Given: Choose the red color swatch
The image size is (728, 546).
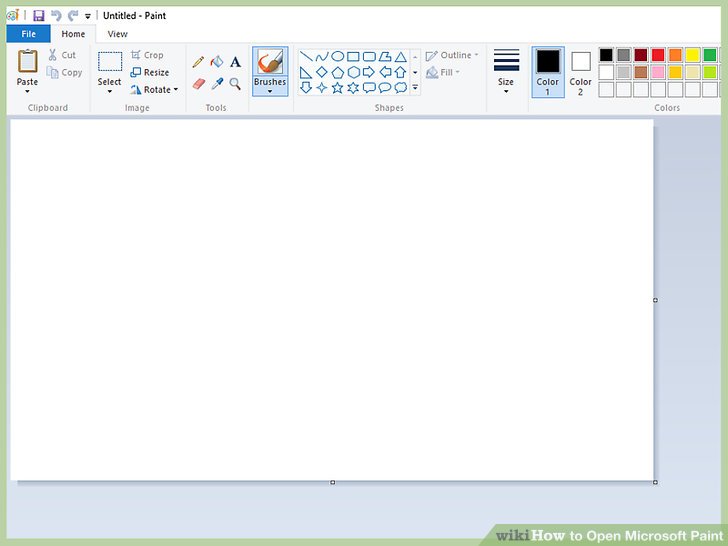Looking at the screenshot, I should (658, 55).
